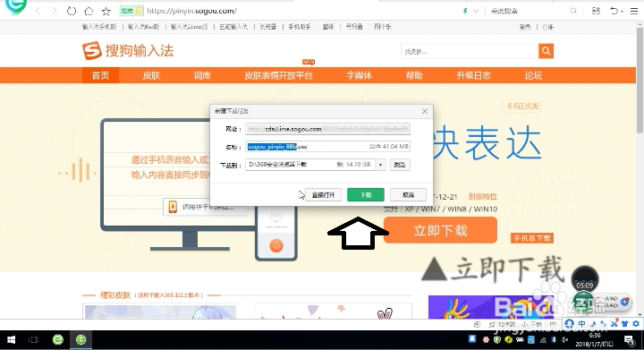This screenshot has width=644, height=350.
Task: Click the orange microphone button on phone graphic
Action: 276,245
